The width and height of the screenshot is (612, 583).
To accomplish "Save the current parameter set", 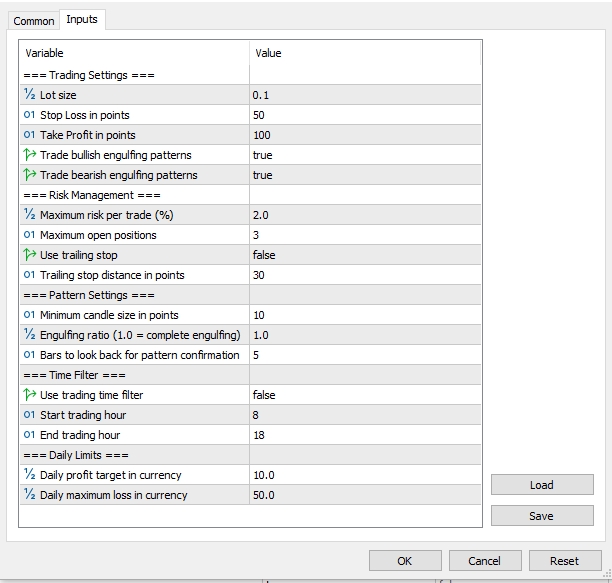I will tap(542, 516).
